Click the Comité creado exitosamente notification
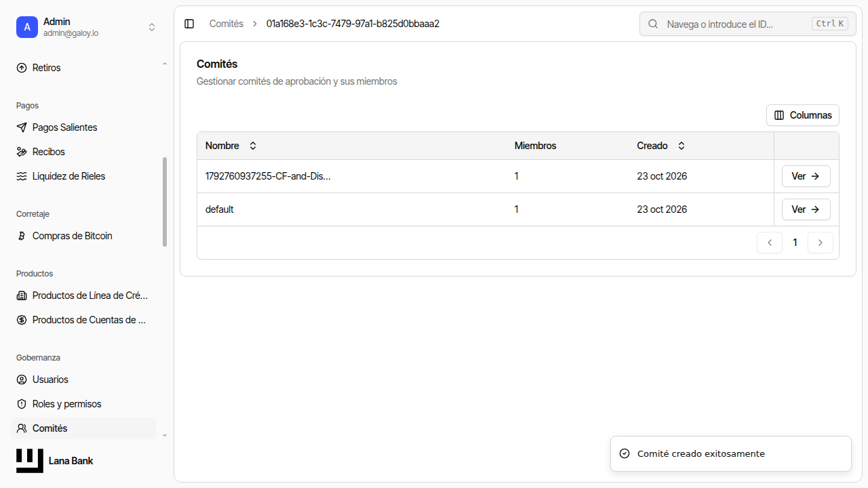The height and width of the screenshot is (488, 868). 731,453
